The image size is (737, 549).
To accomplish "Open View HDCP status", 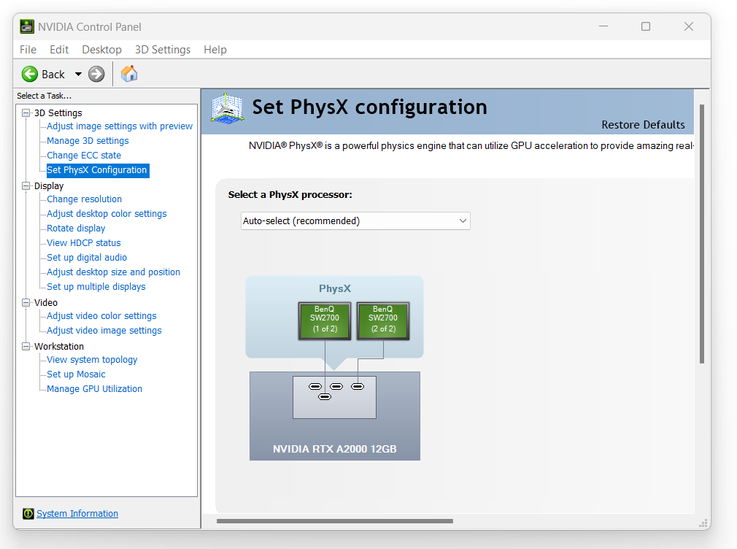I will pos(84,243).
